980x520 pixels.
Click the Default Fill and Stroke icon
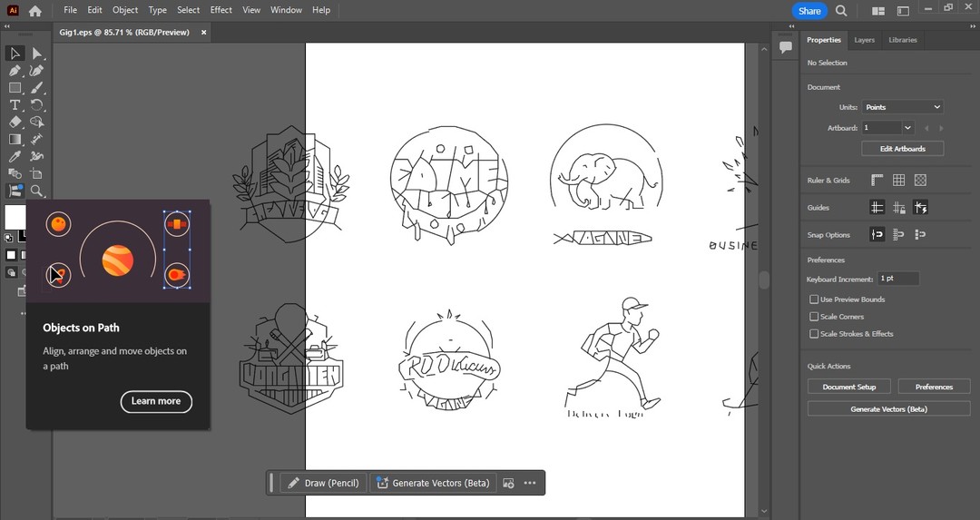(x=9, y=238)
